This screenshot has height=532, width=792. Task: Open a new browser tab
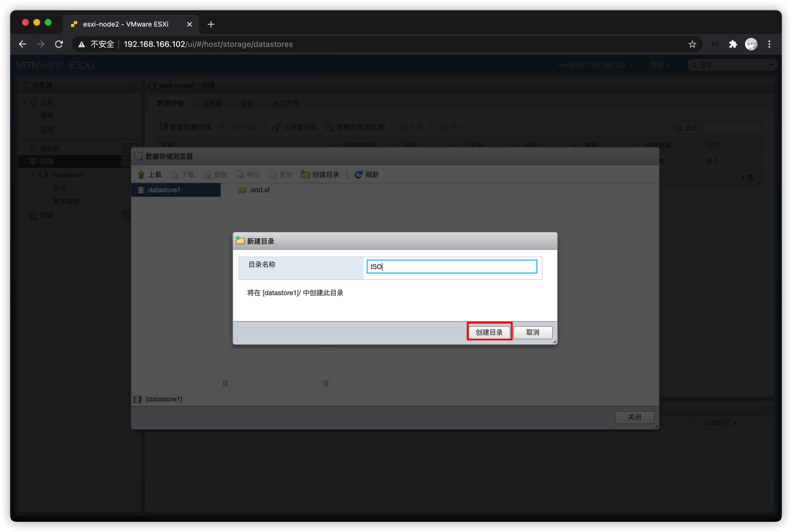click(x=211, y=24)
